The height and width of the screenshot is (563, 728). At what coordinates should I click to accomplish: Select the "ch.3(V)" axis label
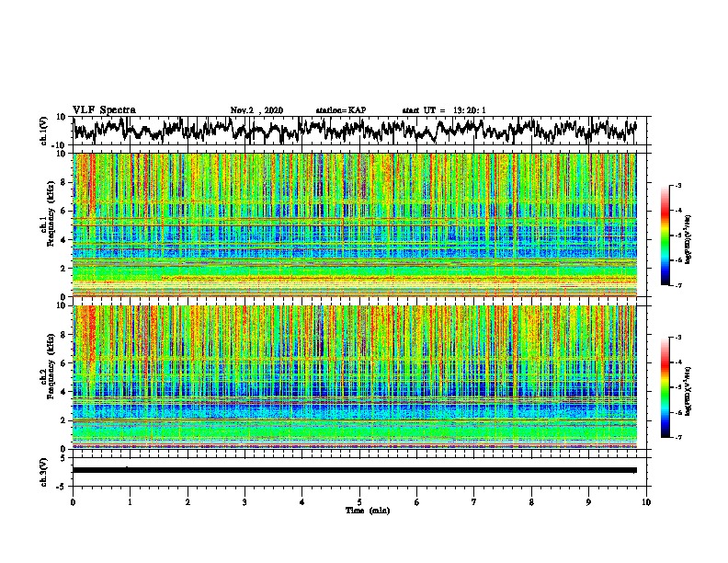(x=44, y=472)
